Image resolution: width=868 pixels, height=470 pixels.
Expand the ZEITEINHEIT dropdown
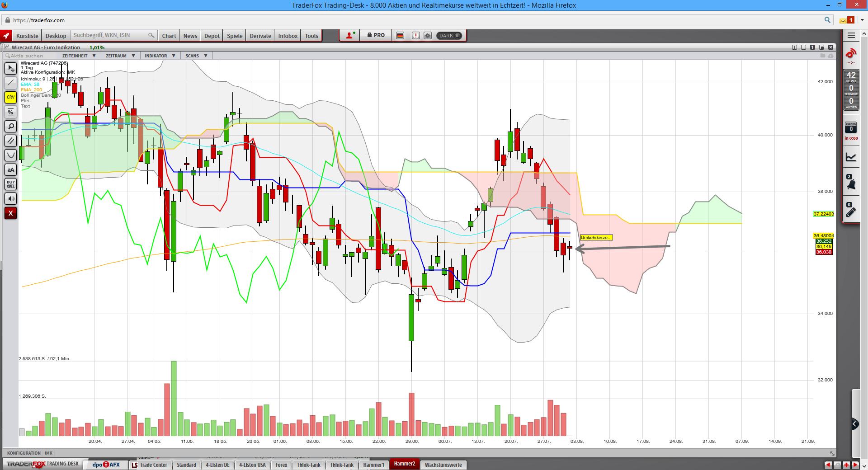coord(79,56)
